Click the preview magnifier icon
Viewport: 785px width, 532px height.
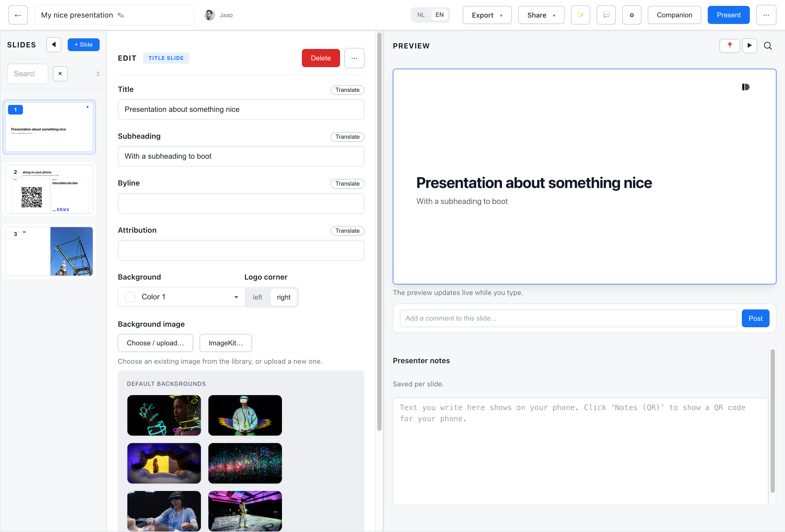[768, 46]
